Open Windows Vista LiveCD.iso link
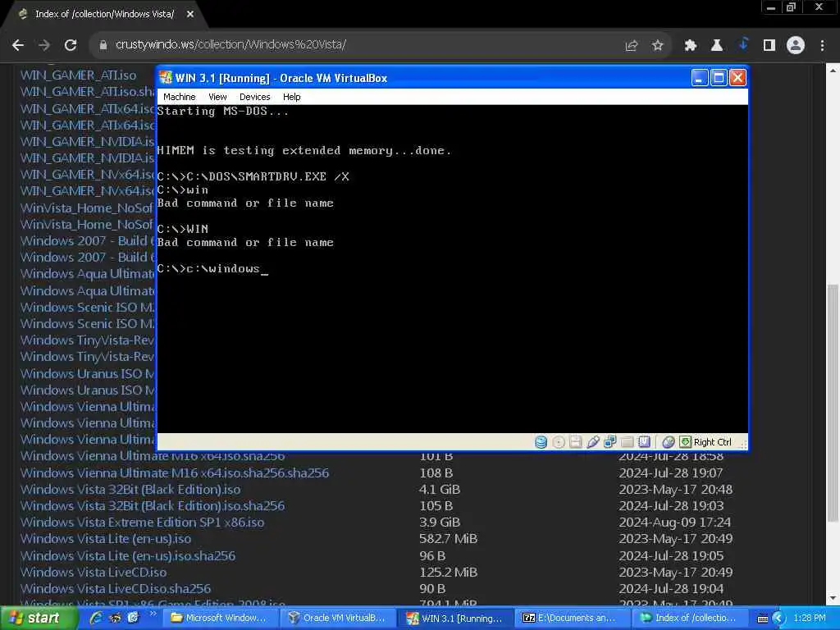Screen dimensions: 840x630 [x=94, y=572]
